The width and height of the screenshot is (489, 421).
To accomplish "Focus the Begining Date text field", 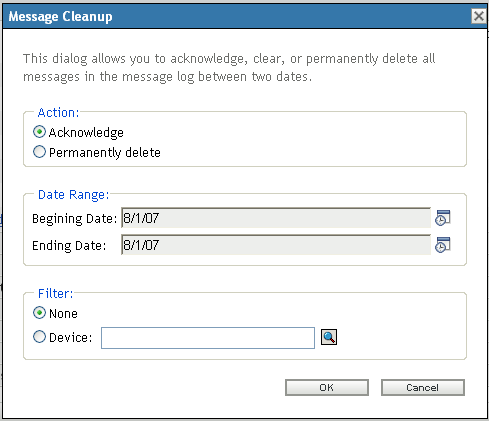I will (276, 218).
